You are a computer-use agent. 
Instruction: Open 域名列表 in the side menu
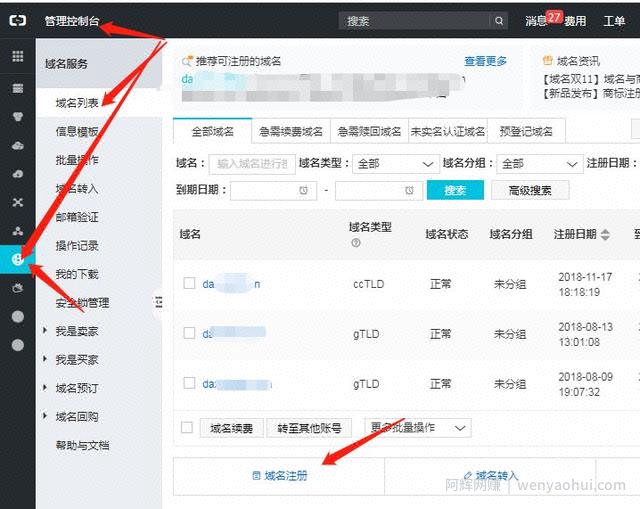[77, 103]
